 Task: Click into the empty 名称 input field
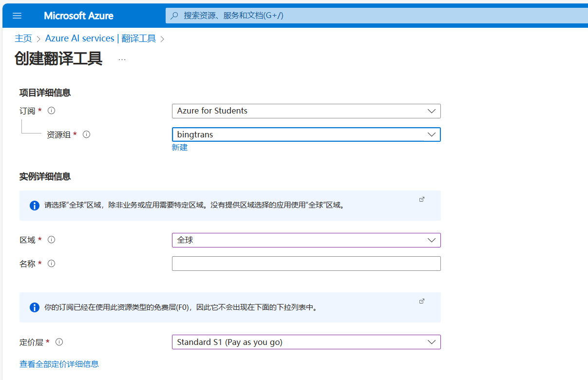pos(306,263)
